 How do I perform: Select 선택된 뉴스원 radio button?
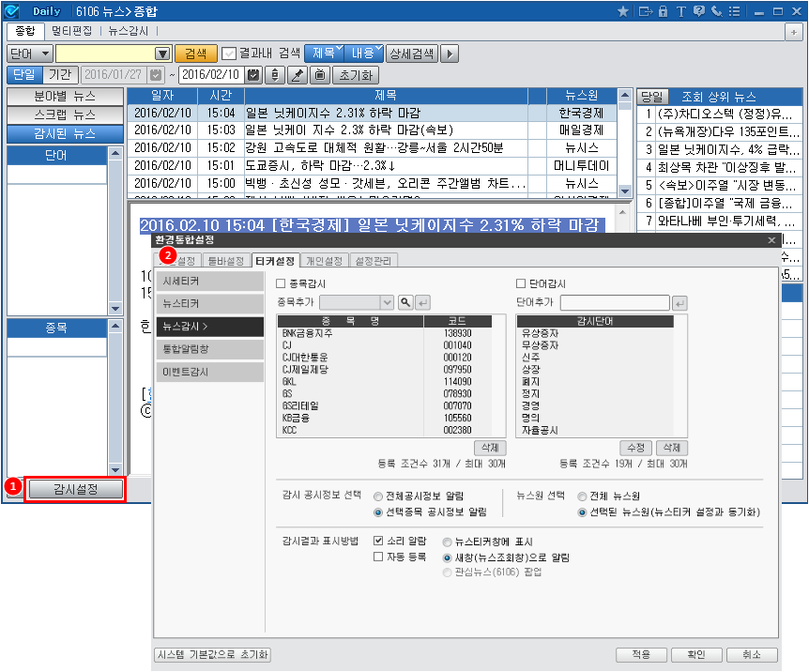pyautogui.click(x=582, y=512)
